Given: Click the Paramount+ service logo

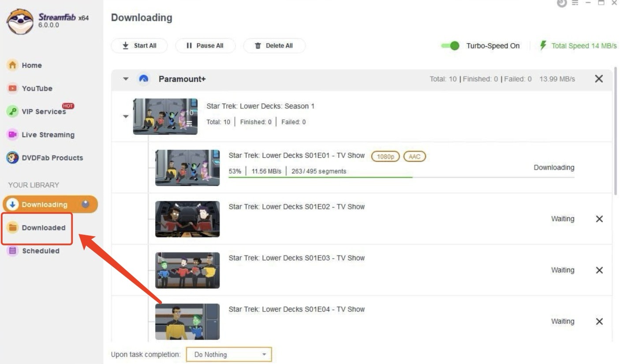Looking at the screenshot, I should pos(143,79).
